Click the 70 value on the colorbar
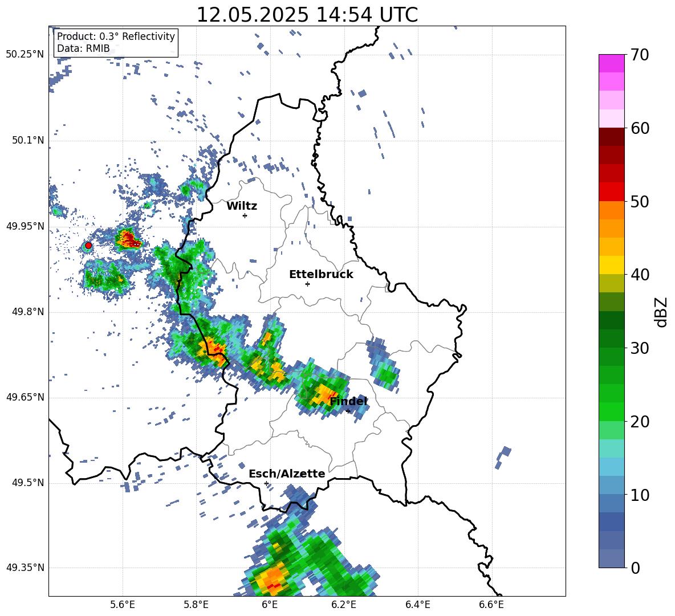Viewport: 675px width, 616px height. (640, 55)
